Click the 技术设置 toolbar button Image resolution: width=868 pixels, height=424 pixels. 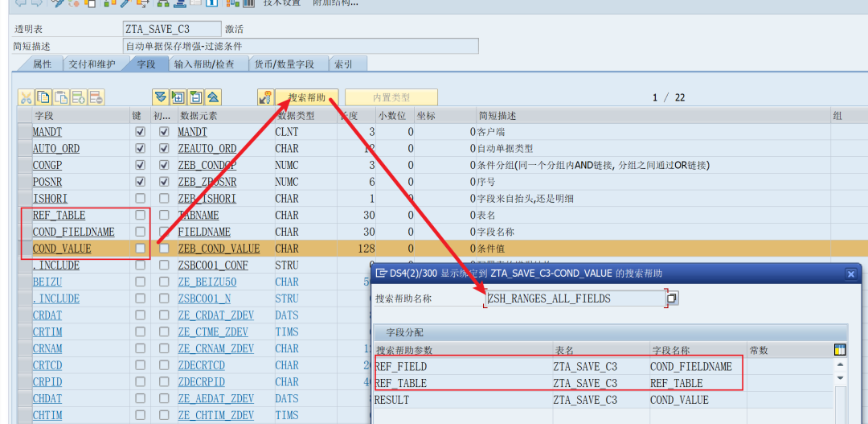[282, 2]
